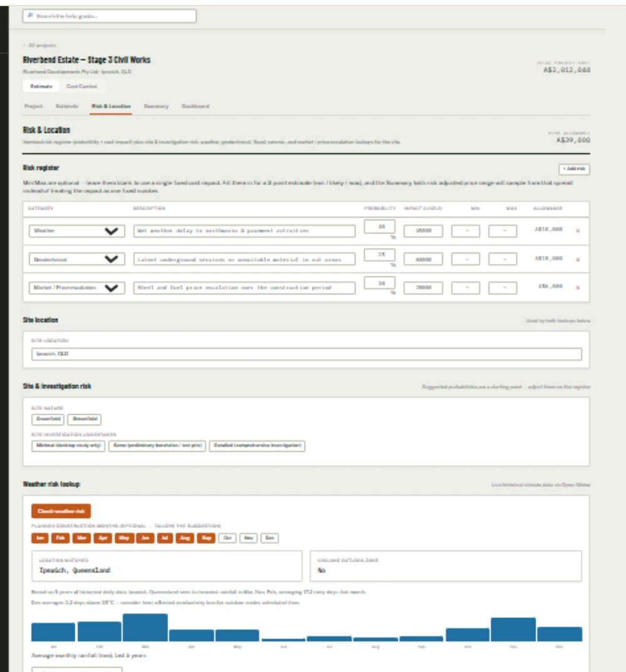Screen dimensions: 626x672
Task: Open the Dashboard tab
Action: (195, 106)
